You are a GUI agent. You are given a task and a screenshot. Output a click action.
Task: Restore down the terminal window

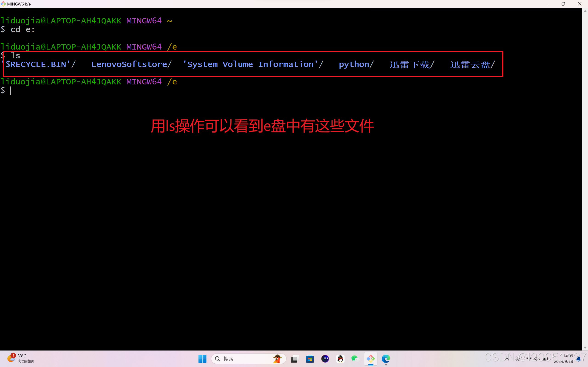563,4
